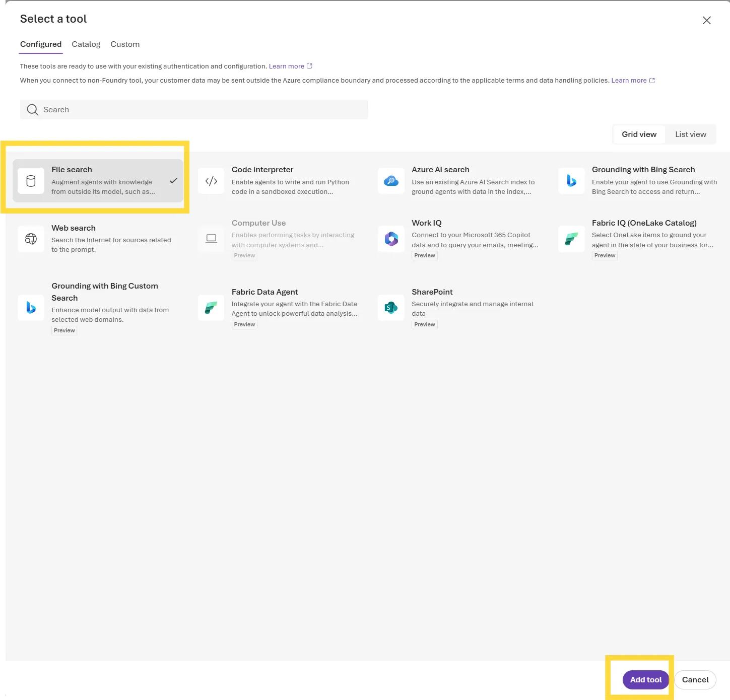Click the external link icon after second Learn more
730x700 pixels.
coord(652,80)
